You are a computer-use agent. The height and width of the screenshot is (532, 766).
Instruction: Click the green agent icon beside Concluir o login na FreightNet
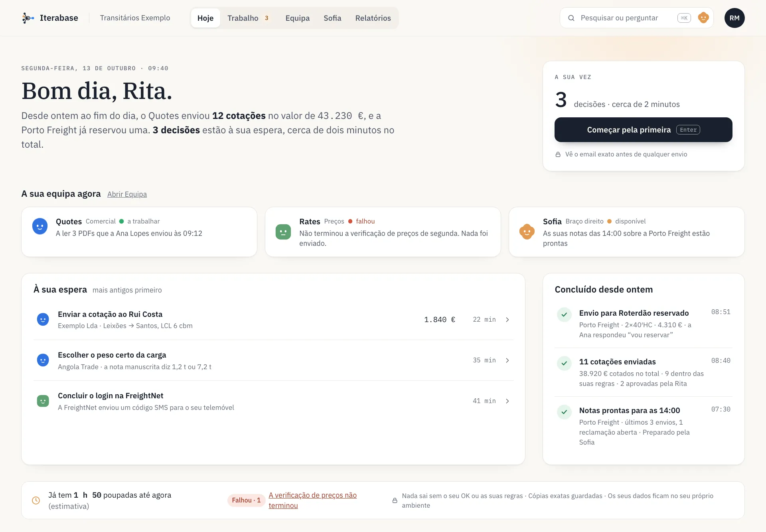click(x=43, y=401)
